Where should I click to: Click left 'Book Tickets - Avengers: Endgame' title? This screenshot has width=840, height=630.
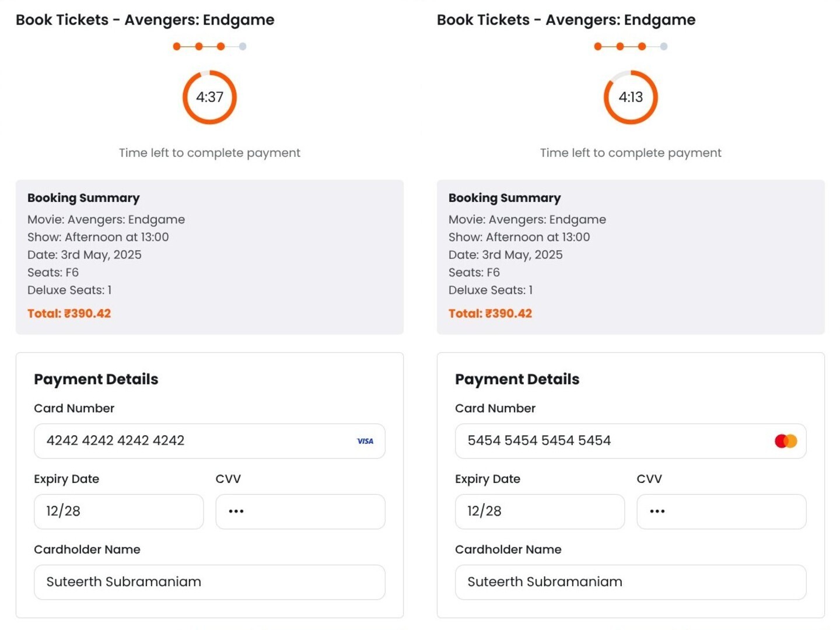coord(145,20)
